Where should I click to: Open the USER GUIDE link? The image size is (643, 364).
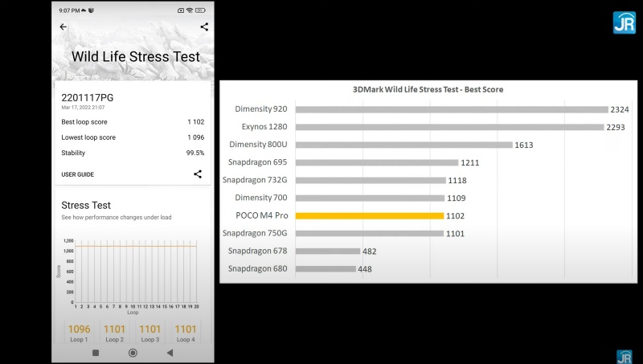tap(78, 174)
